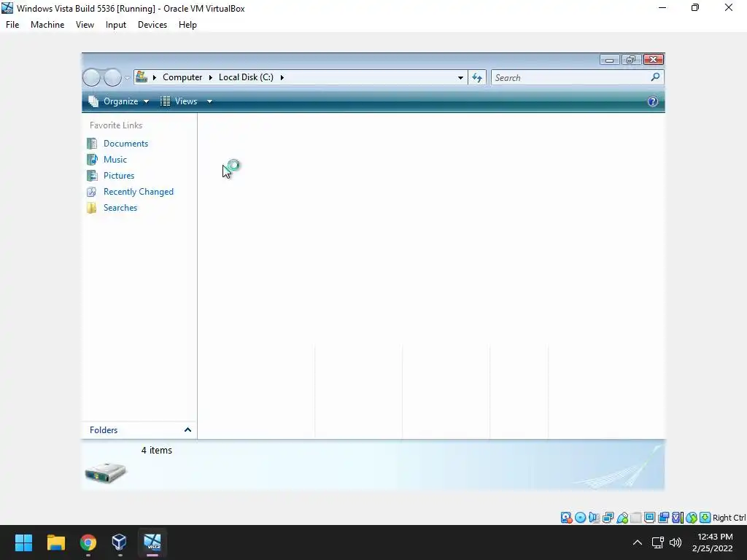Click the Right Ctrl host key label
The image size is (747, 560).
[729, 518]
